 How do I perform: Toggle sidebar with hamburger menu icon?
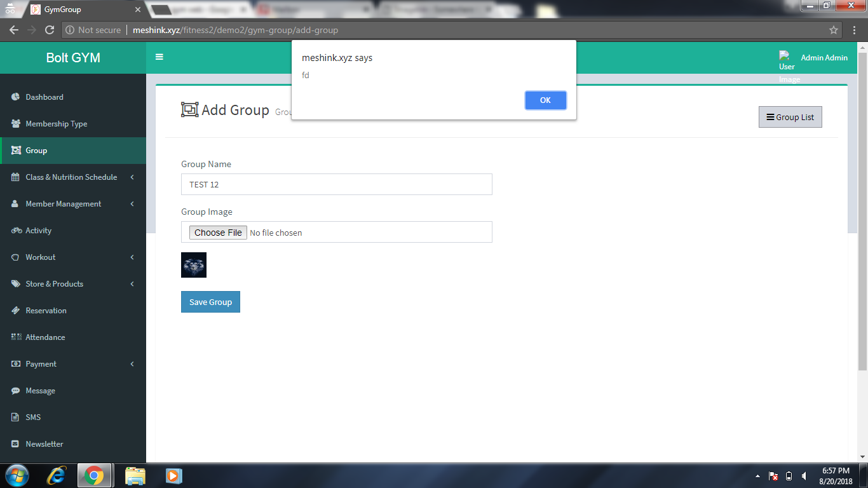tap(159, 57)
